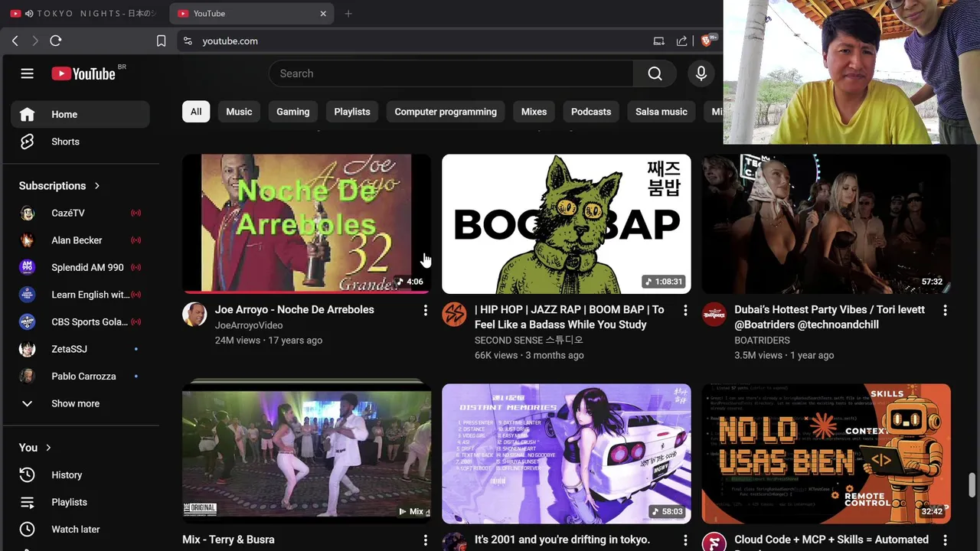This screenshot has height=551, width=980.
Task: Click the YouTube search field
Action: 451,73
